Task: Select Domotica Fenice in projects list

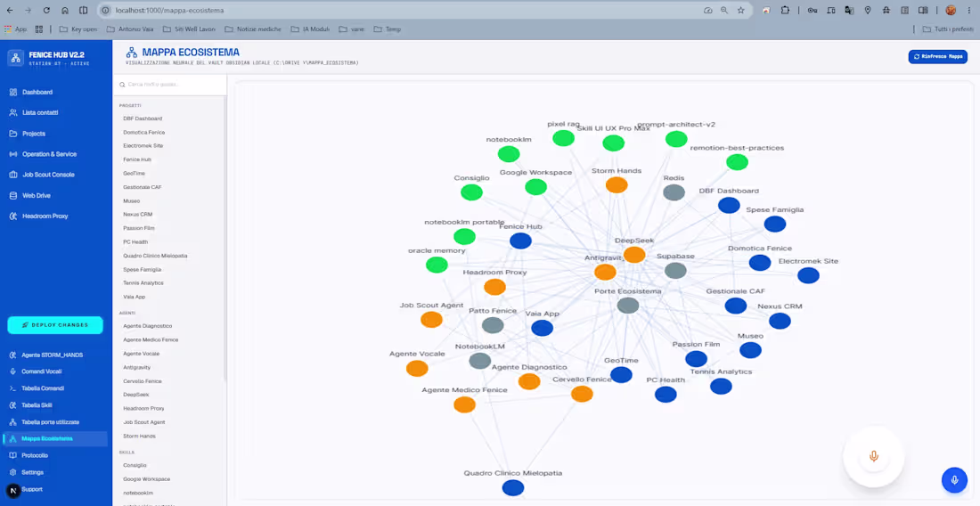Action: pyautogui.click(x=143, y=133)
